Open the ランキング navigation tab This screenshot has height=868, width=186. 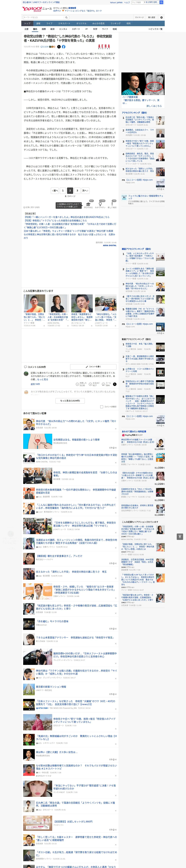point(115,24)
